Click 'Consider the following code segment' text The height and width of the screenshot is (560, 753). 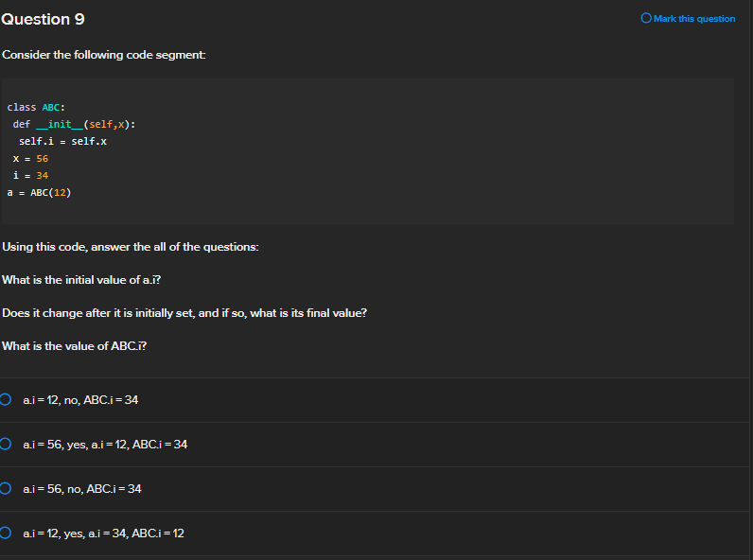(x=104, y=55)
